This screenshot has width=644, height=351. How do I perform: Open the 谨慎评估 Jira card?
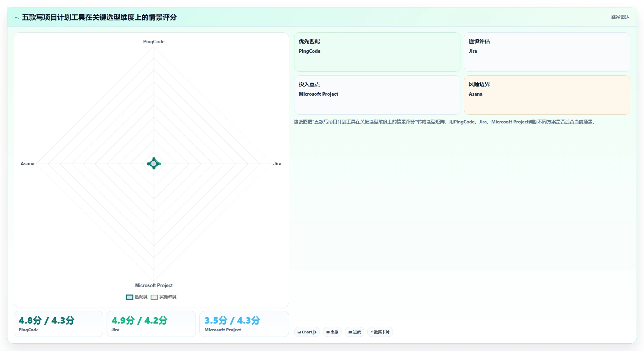(547, 52)
